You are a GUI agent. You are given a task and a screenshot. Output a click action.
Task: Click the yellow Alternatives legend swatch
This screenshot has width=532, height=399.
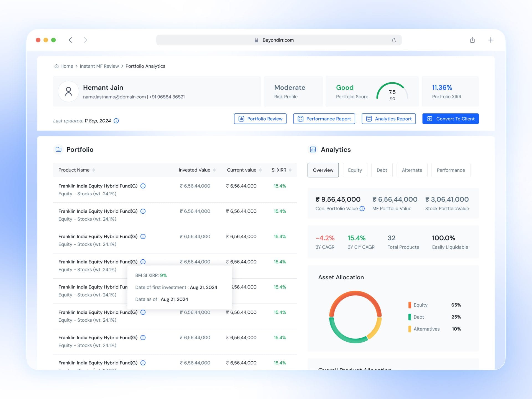pos(410,329)
